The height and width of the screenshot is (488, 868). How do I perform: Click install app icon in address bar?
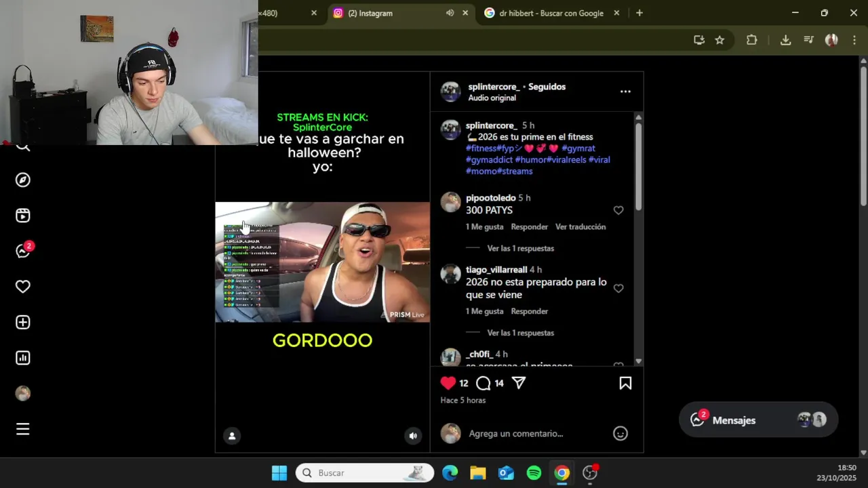tap(699, 40)
